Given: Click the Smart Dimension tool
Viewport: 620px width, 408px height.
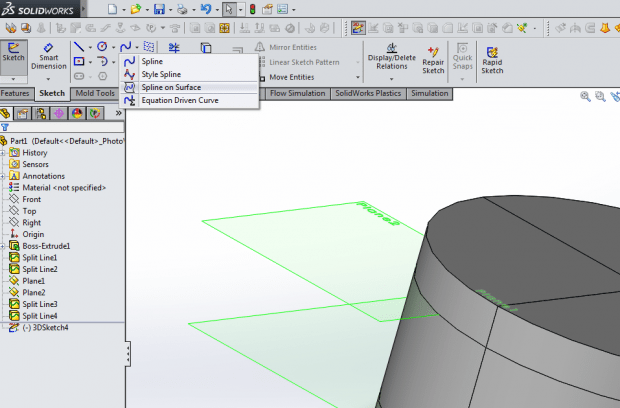Looking at the screenshot, I should pyautogui.click(x=49, y=57).
